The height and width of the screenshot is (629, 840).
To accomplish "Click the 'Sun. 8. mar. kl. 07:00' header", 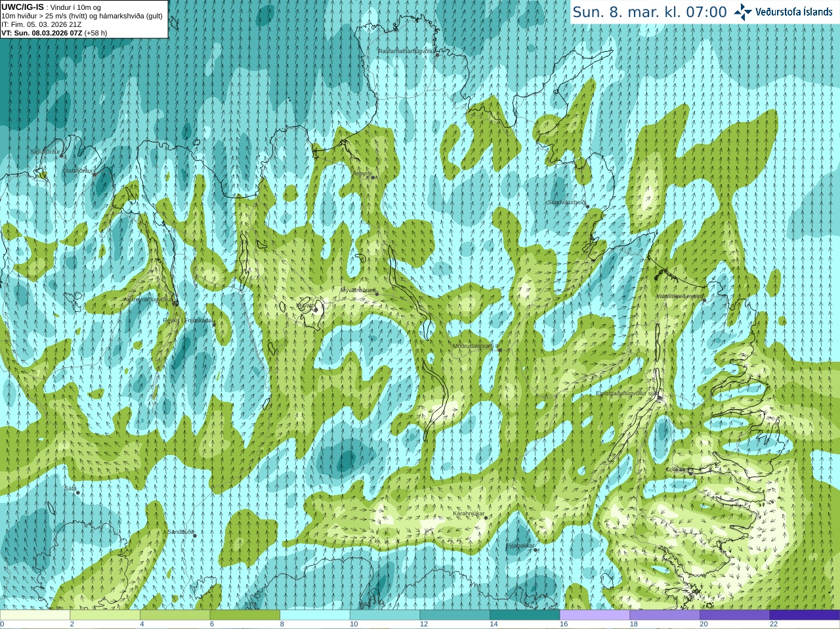I will pos(650,12).
